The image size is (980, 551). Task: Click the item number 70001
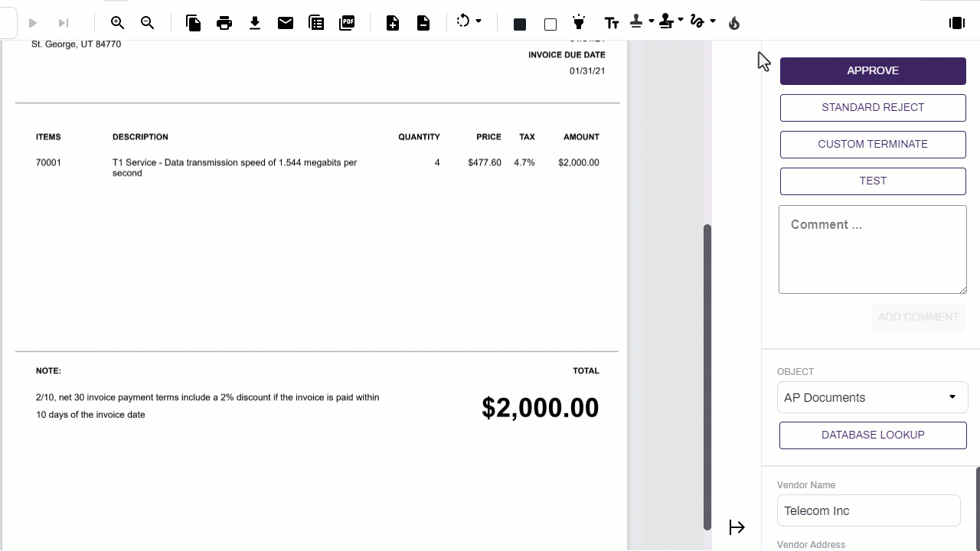(48, 162)
